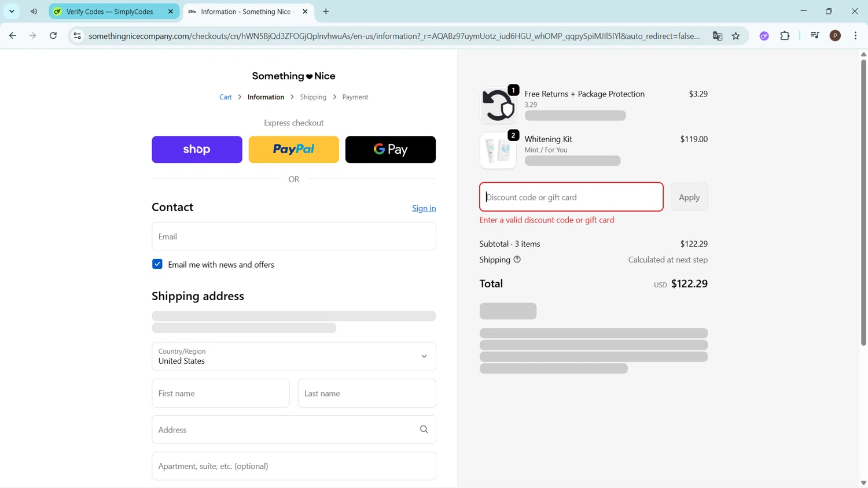Minimize the Chrome window

[803, 11]
